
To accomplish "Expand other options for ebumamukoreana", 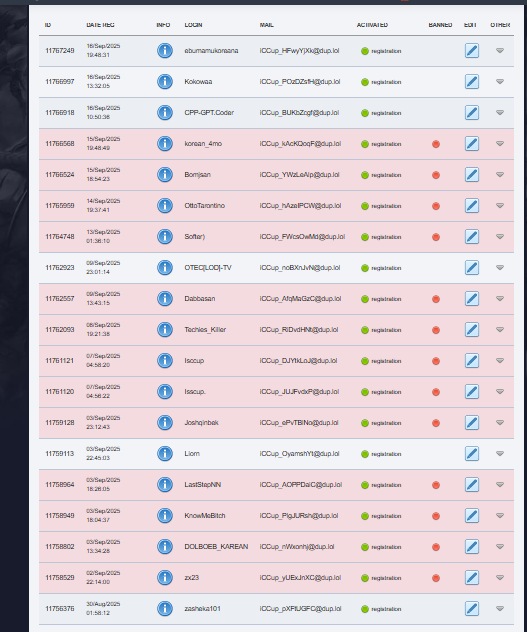I will coord(500,51).
